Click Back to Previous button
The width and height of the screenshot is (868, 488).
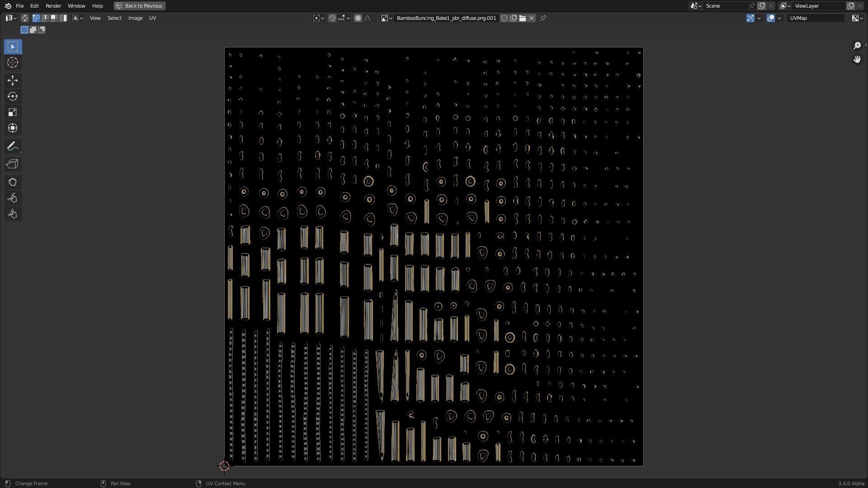pyautogui.click(x=139, y=6)
